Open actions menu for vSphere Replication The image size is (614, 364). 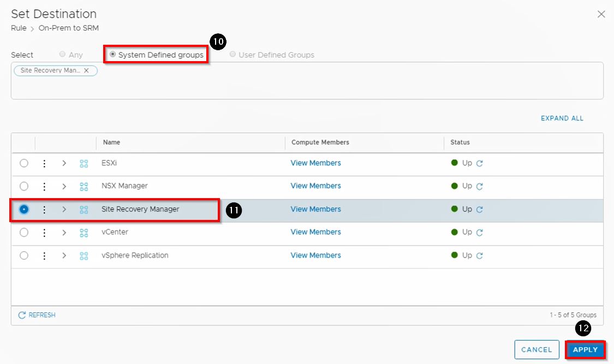pos(44,255)
